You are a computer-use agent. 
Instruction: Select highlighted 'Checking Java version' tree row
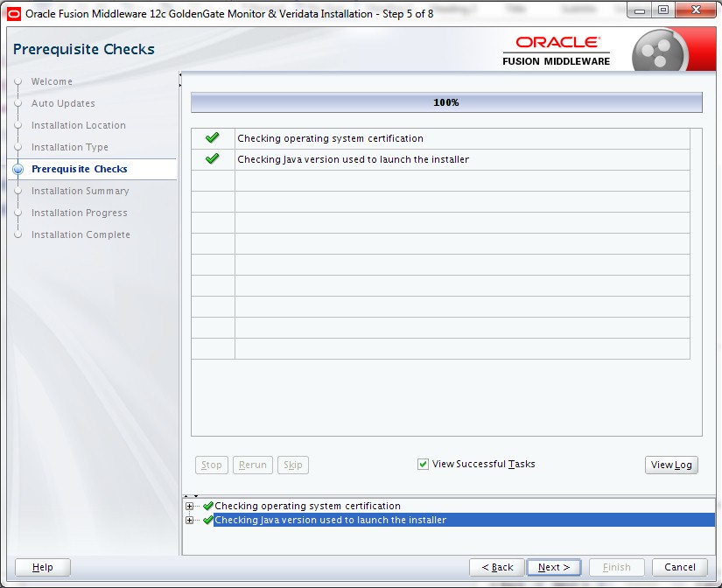coord(464,520)
